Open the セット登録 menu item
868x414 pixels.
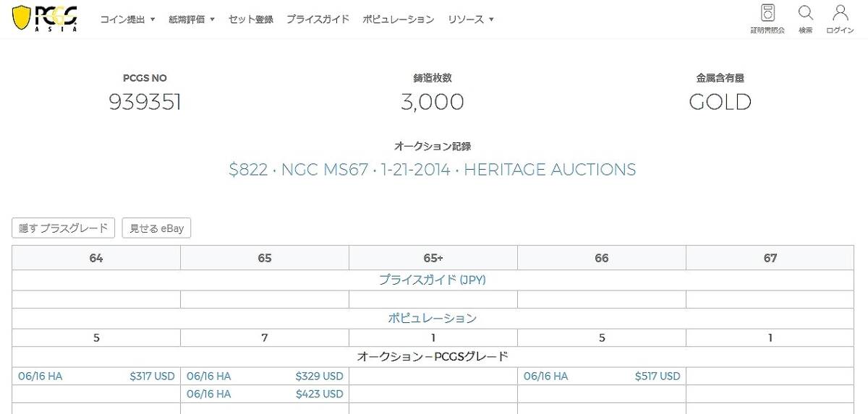click(251, 20)
